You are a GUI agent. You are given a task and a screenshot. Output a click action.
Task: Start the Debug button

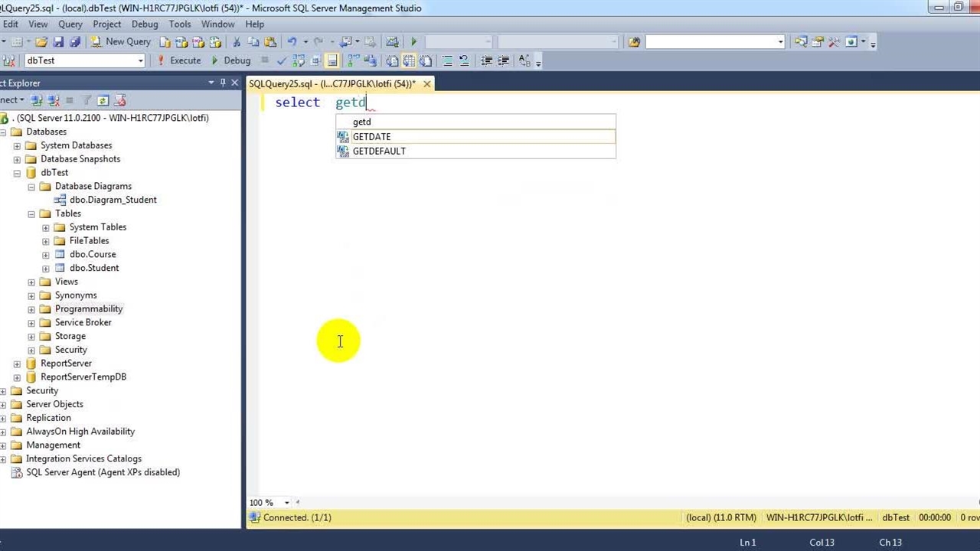(230, 60)
